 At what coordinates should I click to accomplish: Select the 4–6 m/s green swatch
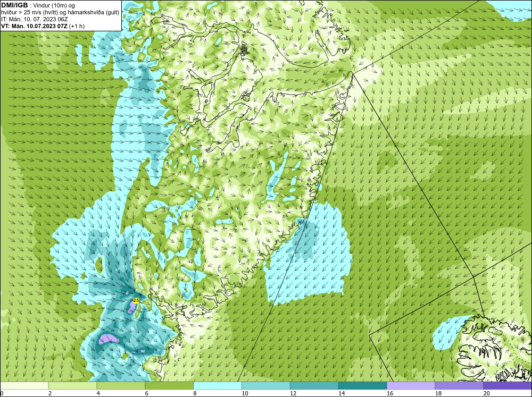[121, 385]
